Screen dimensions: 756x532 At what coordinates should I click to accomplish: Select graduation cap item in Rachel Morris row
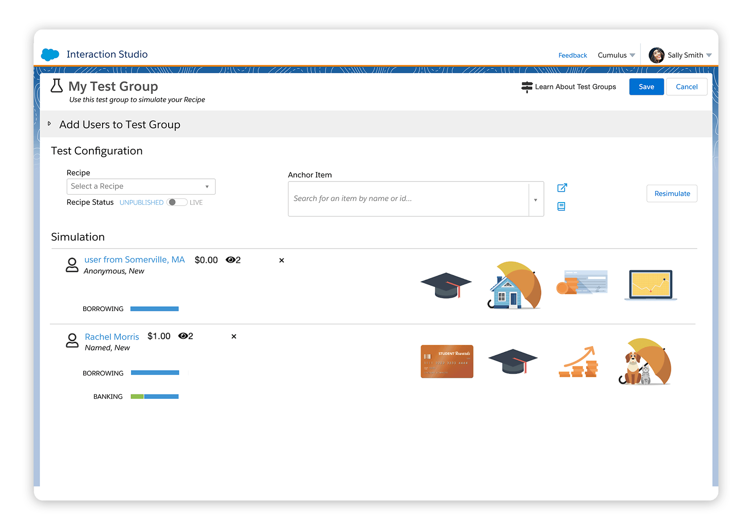tap(513, 361)
